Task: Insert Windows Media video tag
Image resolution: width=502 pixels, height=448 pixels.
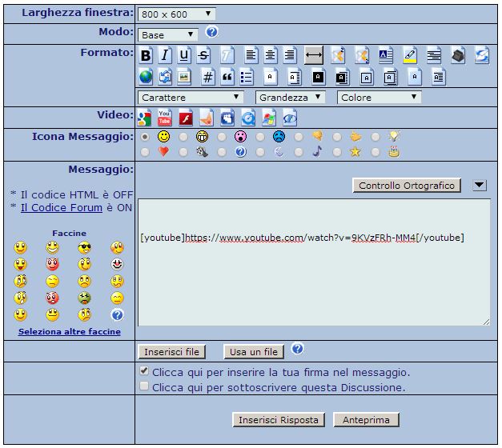Action: click(x=268, y=118)
